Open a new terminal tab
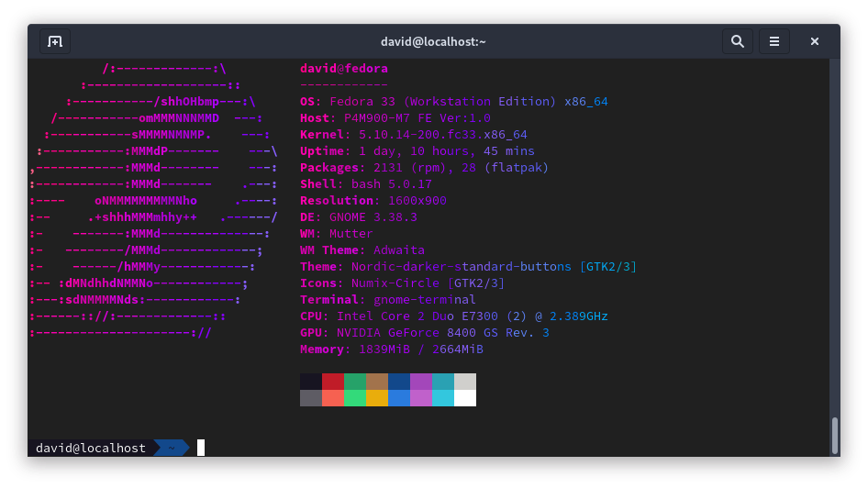868x488 pixels. tap(55, 41)
